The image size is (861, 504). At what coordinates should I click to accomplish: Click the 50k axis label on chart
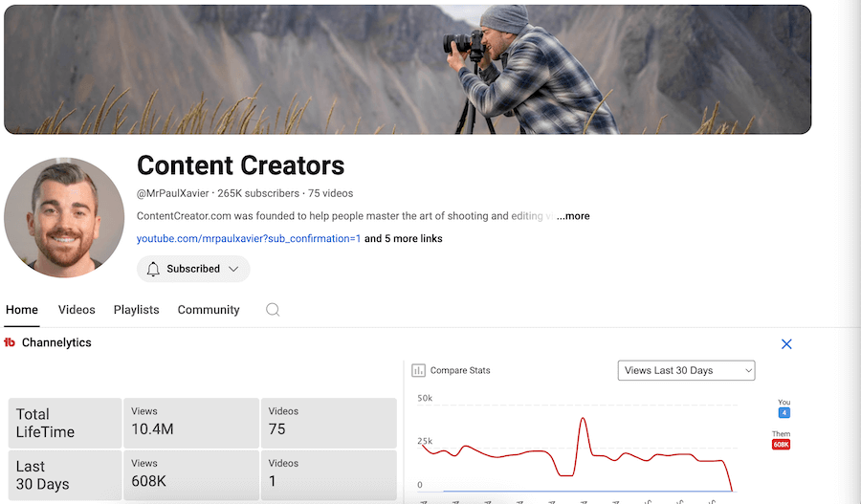(425, 398)
